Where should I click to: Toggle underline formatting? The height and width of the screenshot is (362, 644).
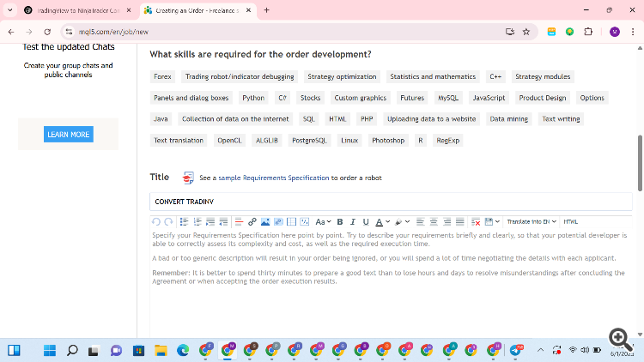pos(366,221)
